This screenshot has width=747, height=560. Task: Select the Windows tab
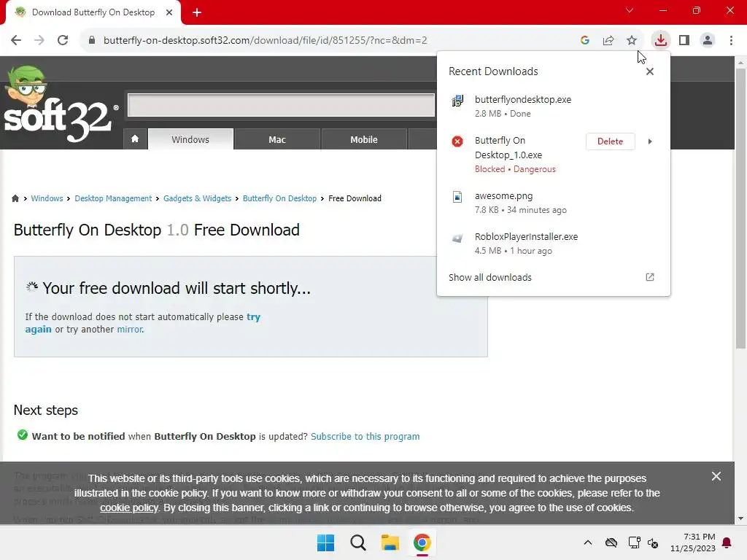[x=190, y=139]
